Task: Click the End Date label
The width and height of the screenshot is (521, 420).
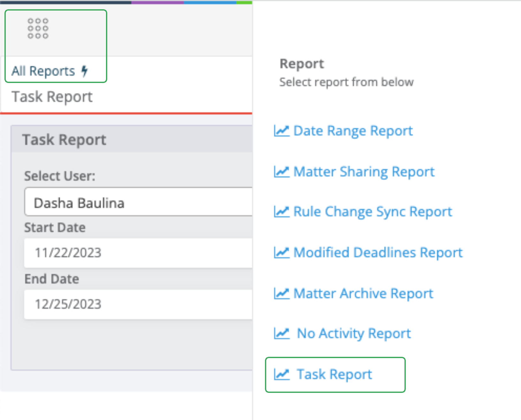Action: 52,279
